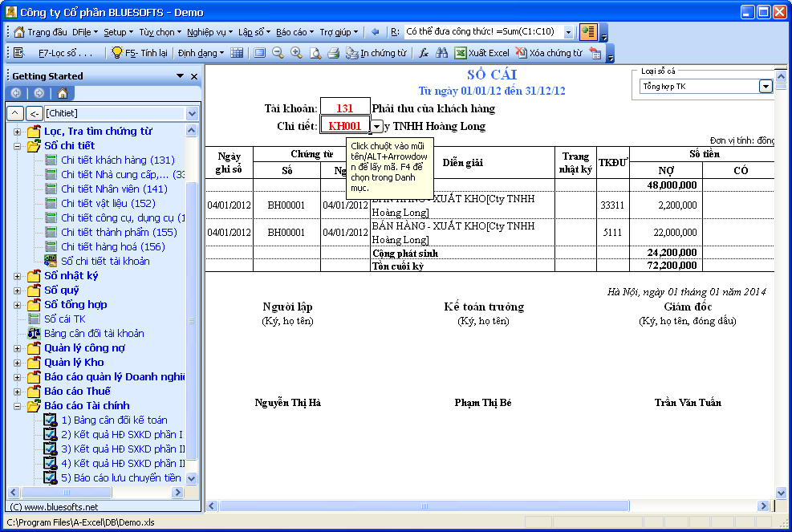
Task: Open the Chi tiết KH001 dropdown arrow
Action: coord(376,127)
